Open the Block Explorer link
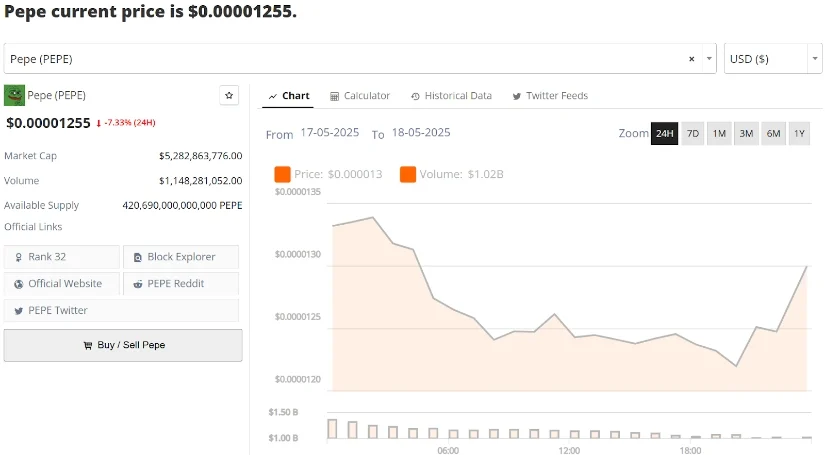This screenshot has height=455, width=825. 181,257
